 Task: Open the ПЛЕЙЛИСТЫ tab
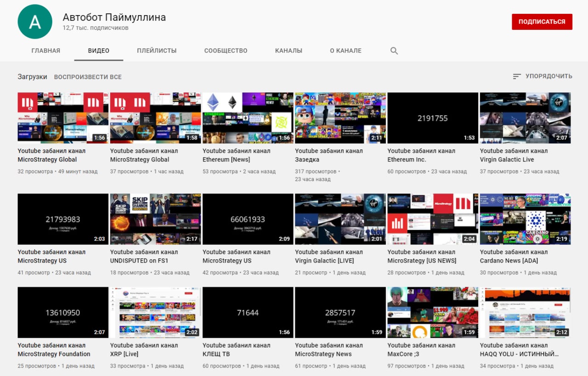pyautogui.click(x=157, y=51)
